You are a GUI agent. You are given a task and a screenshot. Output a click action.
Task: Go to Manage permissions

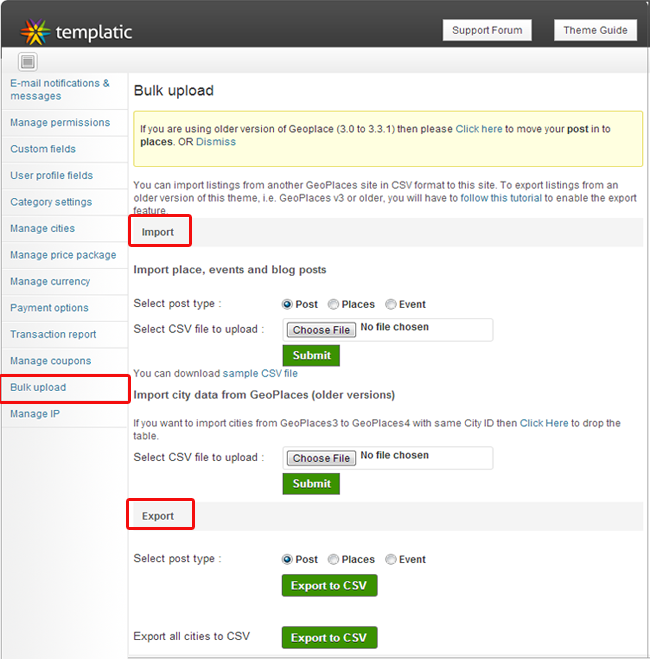60,122
